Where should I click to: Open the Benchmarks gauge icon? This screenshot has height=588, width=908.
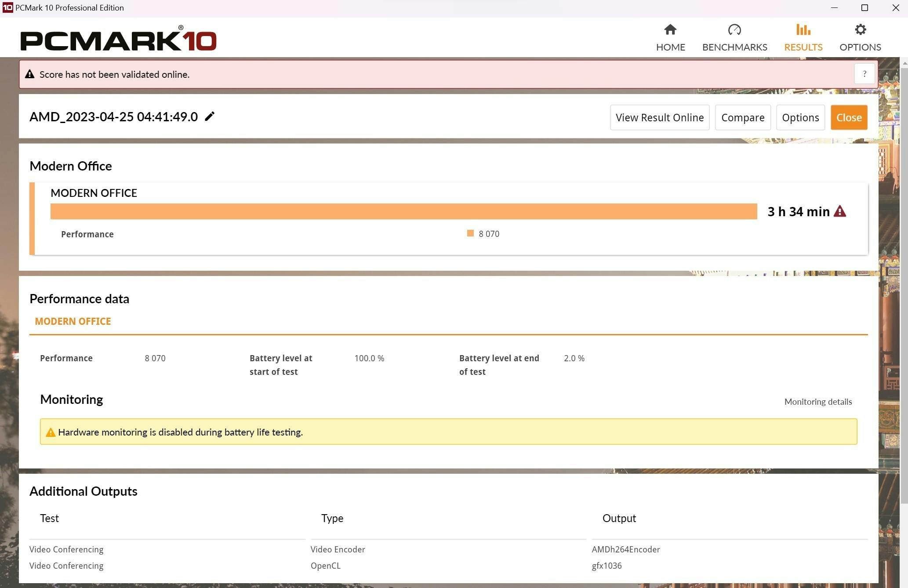tap(734, 30)
